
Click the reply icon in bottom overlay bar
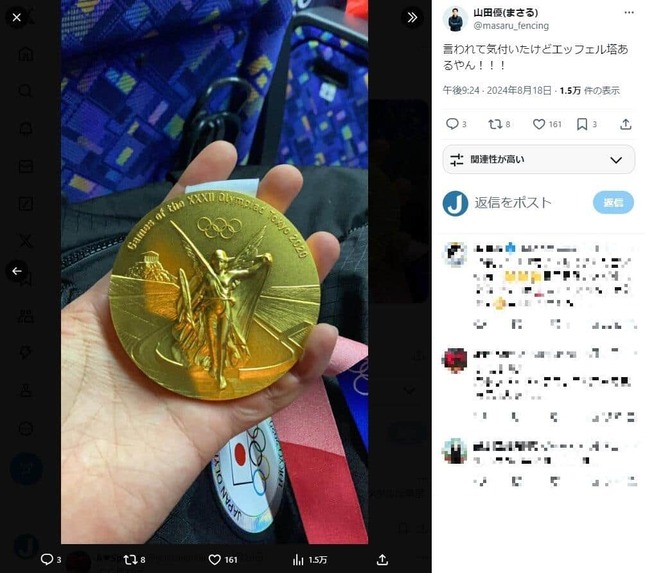pos(47,559)
